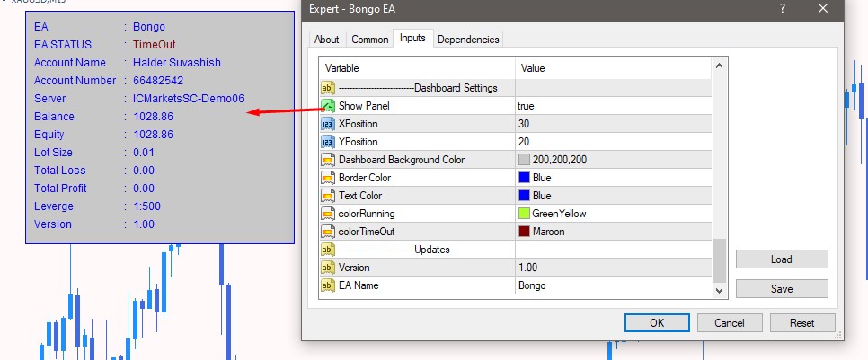Click the EA Name value Bongo
The image size is (868, 360).
point(532,285)
